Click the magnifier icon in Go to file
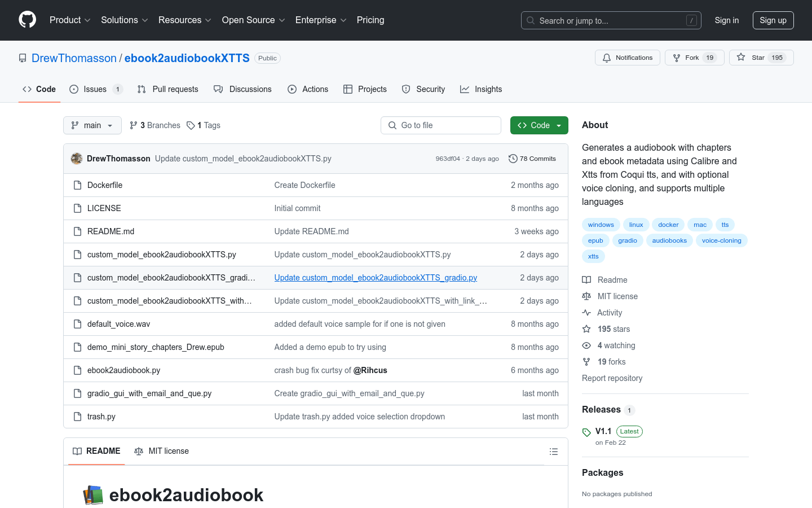This screenshot has width=812, height=508. point(392,125)
